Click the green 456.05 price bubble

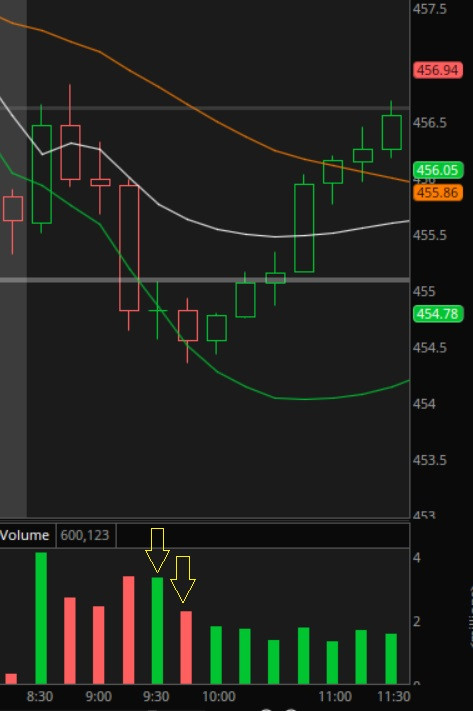point(438,170)
